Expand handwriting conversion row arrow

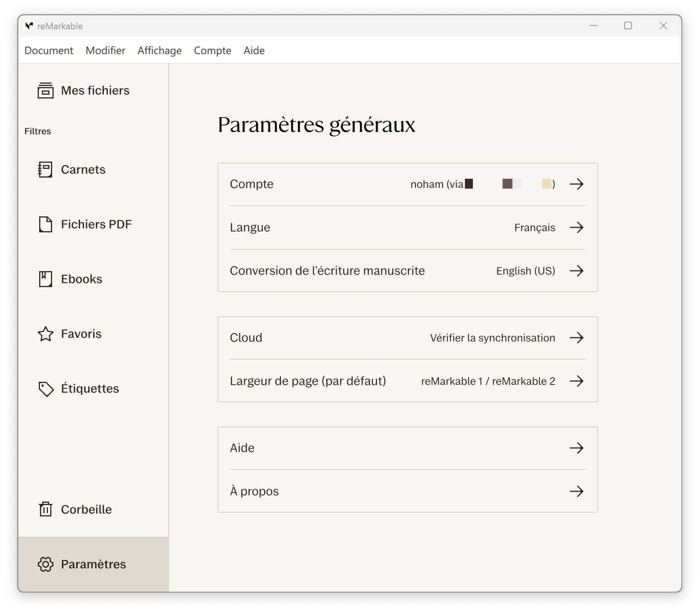[577, 271]
